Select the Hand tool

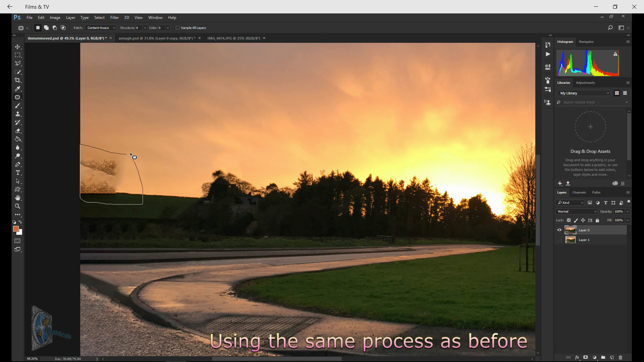pos(18,198)
